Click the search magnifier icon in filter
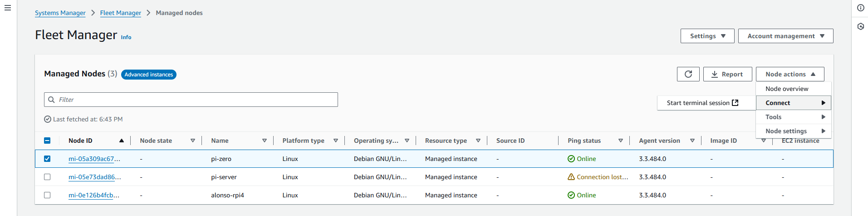868x216 pixels. point(51,100)
